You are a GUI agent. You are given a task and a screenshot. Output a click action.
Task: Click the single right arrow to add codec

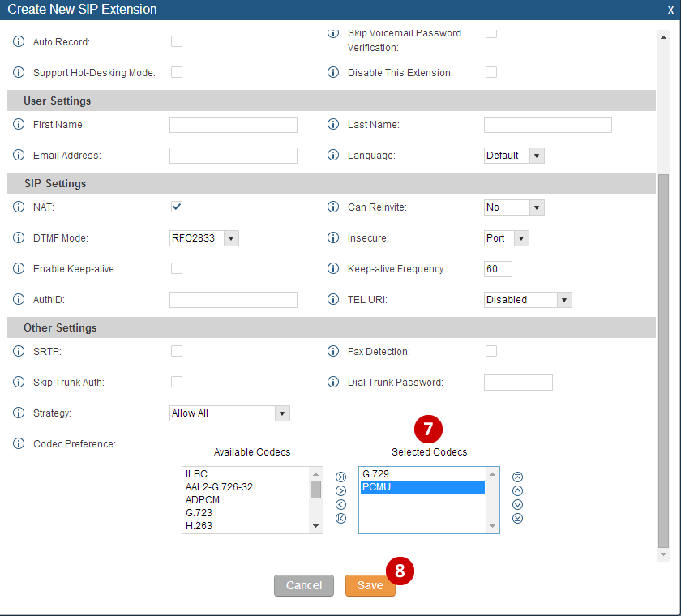(340, 490)
